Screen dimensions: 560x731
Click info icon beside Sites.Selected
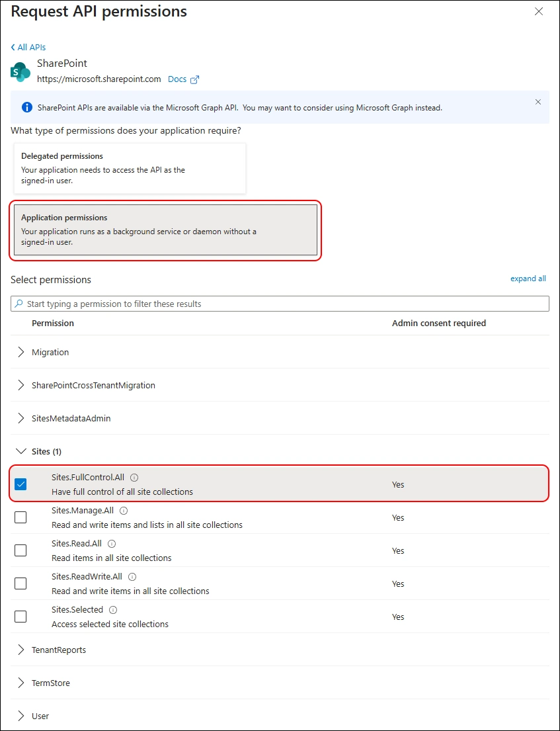click(x=113, y=610)
